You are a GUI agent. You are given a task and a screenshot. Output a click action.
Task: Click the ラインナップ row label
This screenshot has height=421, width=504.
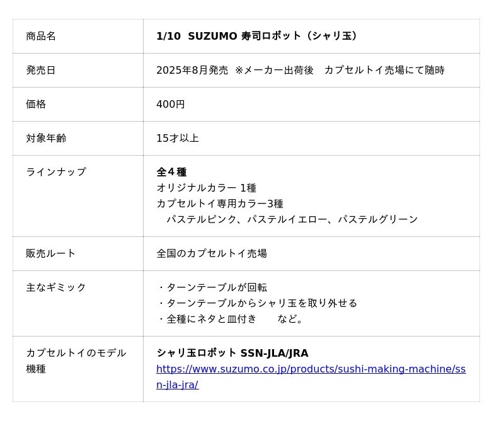tap(56, 172)
